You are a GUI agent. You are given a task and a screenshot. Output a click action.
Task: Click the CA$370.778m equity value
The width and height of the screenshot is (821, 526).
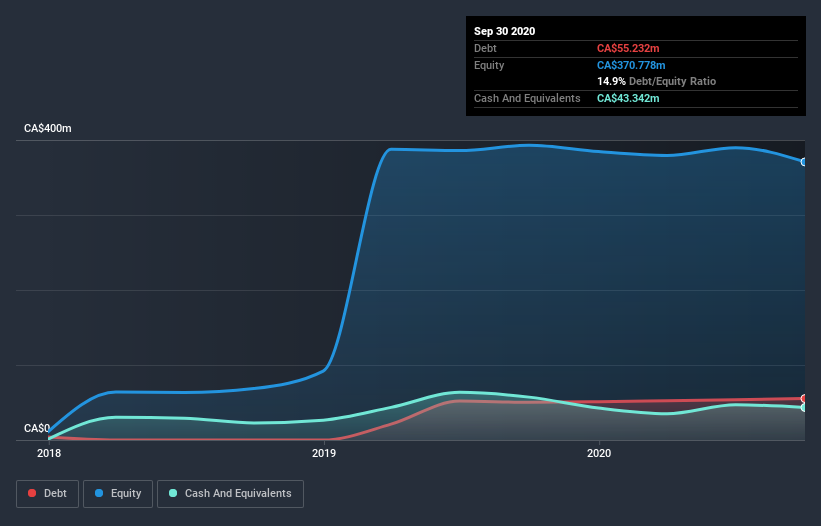(631, 65)
